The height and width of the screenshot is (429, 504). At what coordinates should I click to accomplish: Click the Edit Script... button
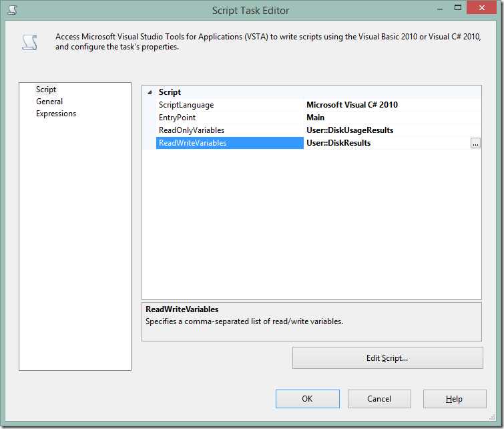388,358
